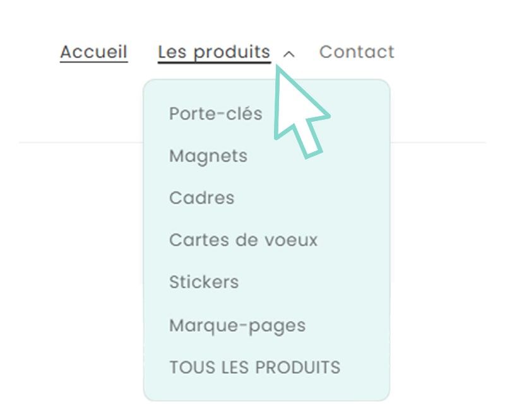The width and height of the screenshot is (505, 420).
Task: Click the Les produits menu label
Action: coord(214,52)
